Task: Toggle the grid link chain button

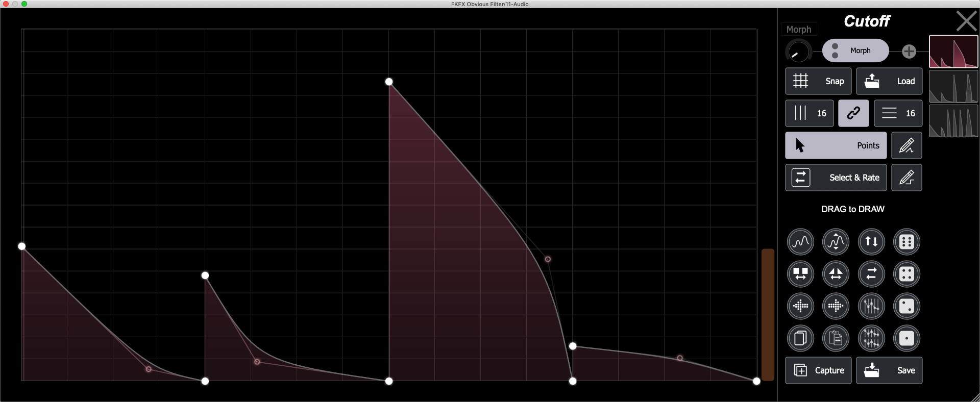Action: click(853, 113)
